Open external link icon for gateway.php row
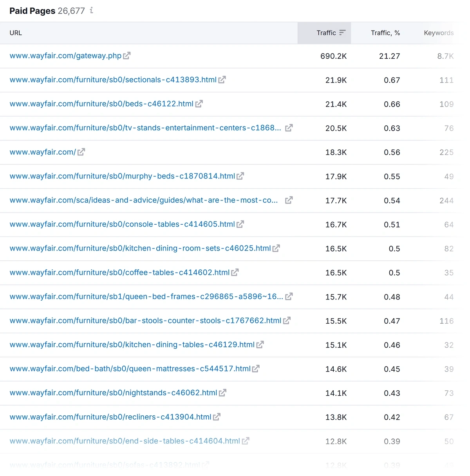Viewport: 470px width, 476px height. tap(127, 56)
